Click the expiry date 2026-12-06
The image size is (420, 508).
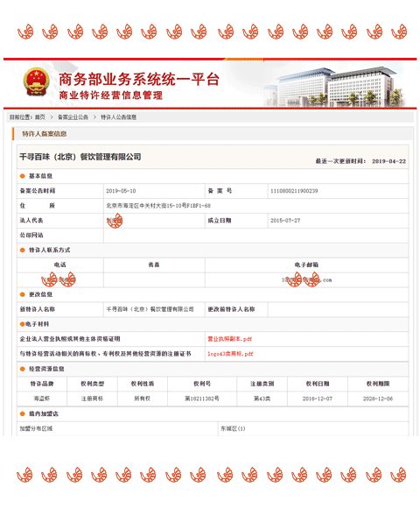(x=378, y=399)
